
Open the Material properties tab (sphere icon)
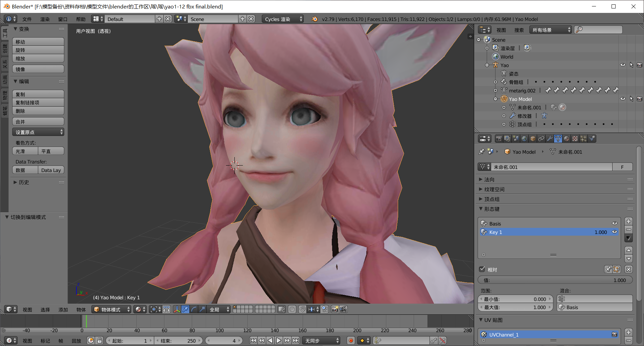(x=567, y=138)
